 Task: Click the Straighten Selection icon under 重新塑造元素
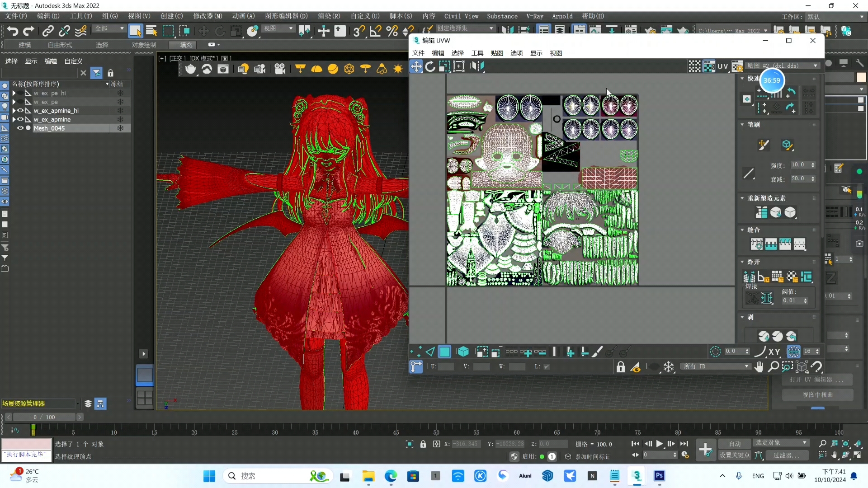[x=761, y=212]
